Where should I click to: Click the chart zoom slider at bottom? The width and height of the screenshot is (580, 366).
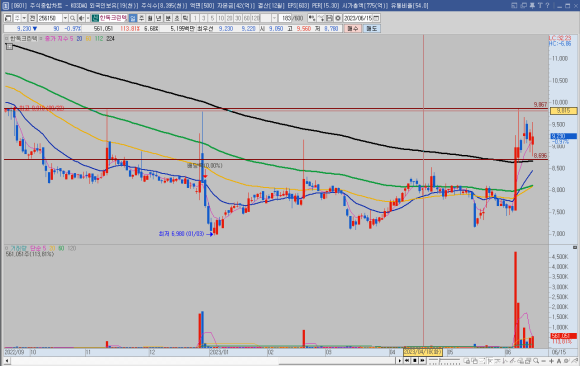click(x=444, y=361)
